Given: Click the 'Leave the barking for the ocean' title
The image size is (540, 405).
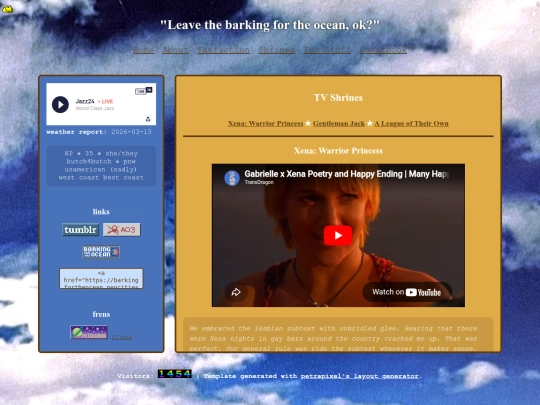Looking at the screenshot, I should 270,25.
